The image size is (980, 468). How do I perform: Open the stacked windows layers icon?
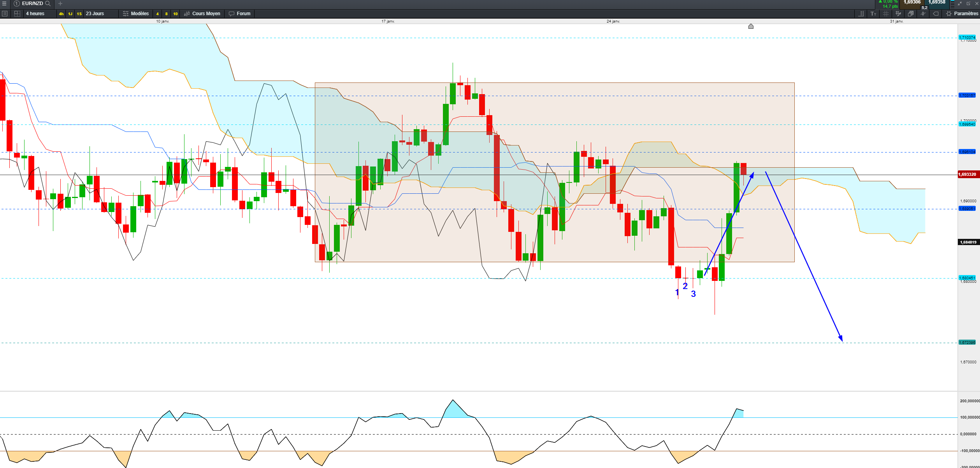coord(911,14)
